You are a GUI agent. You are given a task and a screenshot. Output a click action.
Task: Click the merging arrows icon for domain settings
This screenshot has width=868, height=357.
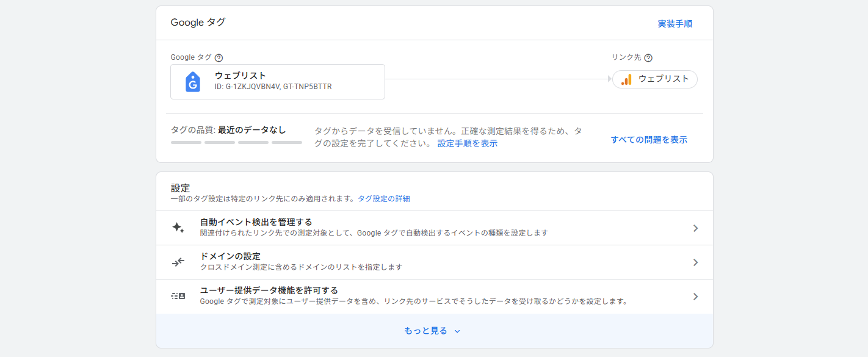pyautogui.click(x=178, y=262)
